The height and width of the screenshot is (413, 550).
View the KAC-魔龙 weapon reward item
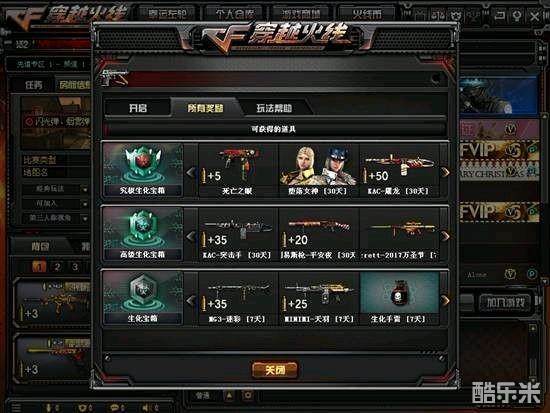point(399,171)
